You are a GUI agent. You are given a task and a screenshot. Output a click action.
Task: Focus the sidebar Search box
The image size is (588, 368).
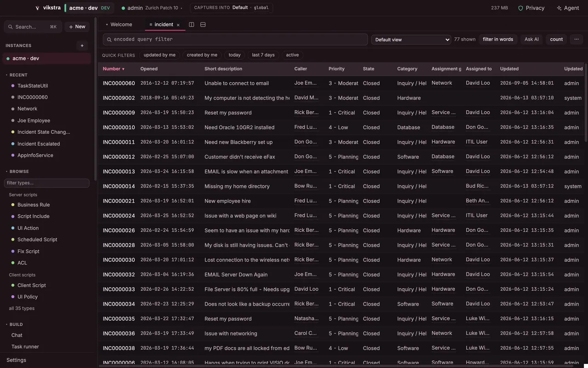(33, 27)
